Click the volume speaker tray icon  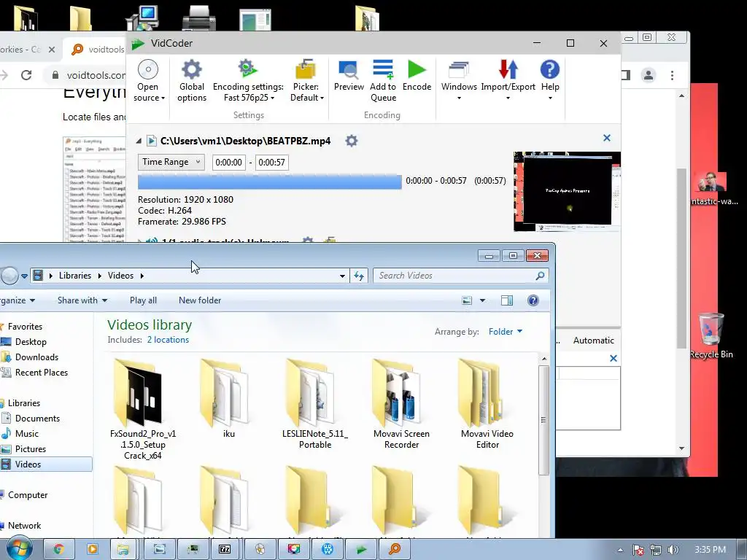[x=673, y=550]
